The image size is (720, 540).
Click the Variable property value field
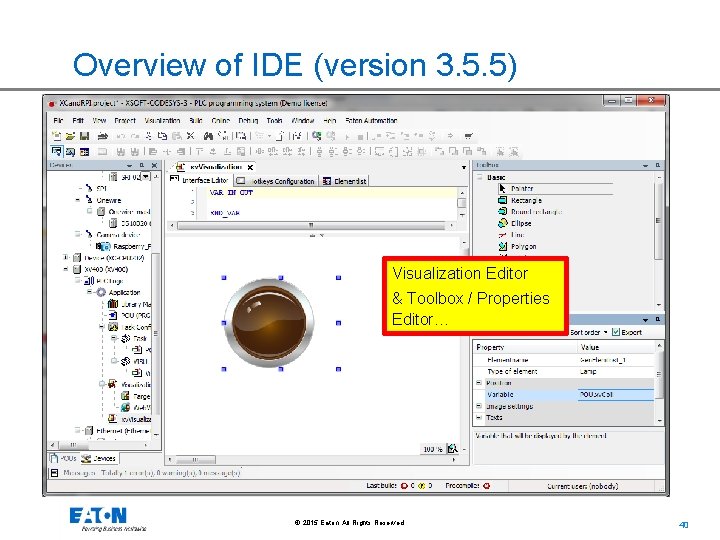pyautogui.click(x=615, y=394)
